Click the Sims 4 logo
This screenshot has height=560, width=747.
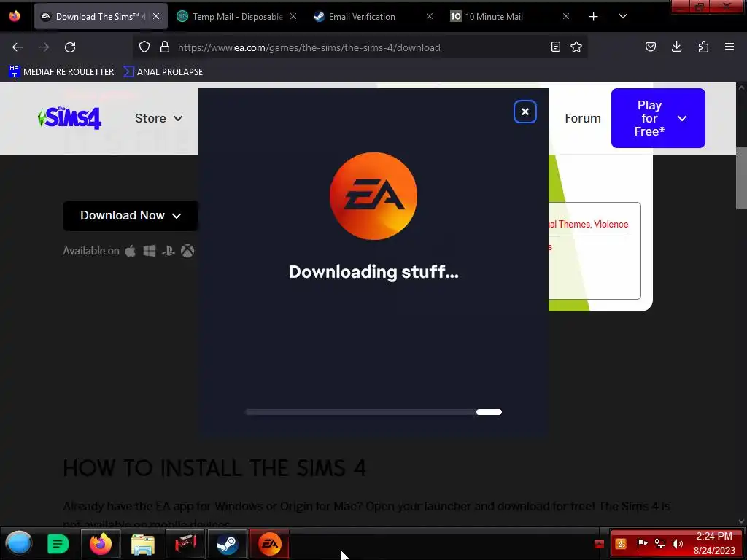pos(69,118)
